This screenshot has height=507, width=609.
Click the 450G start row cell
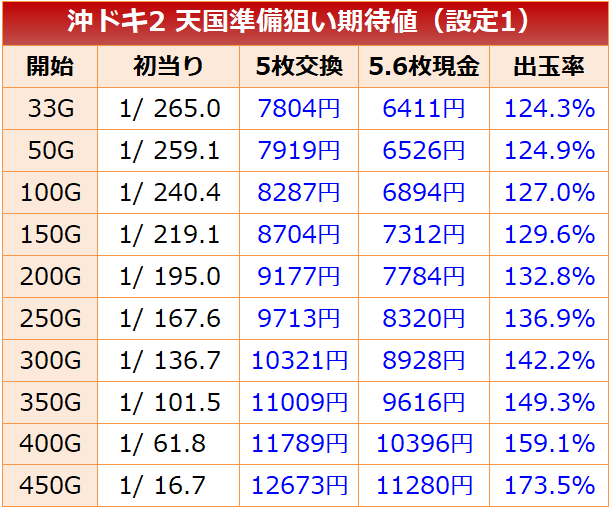(x=50, y=486)
